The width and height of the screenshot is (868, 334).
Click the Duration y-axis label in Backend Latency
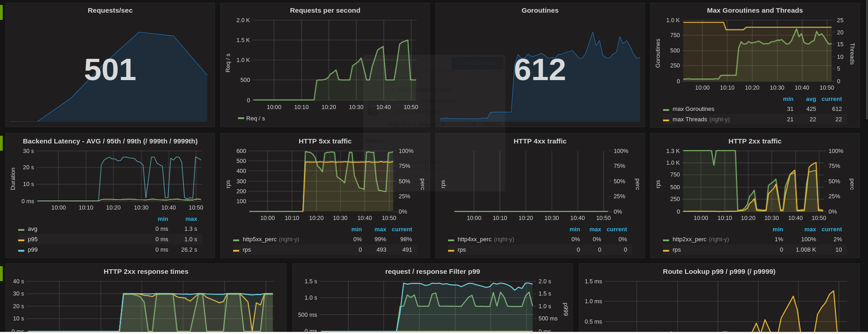[x=13, y=179]
